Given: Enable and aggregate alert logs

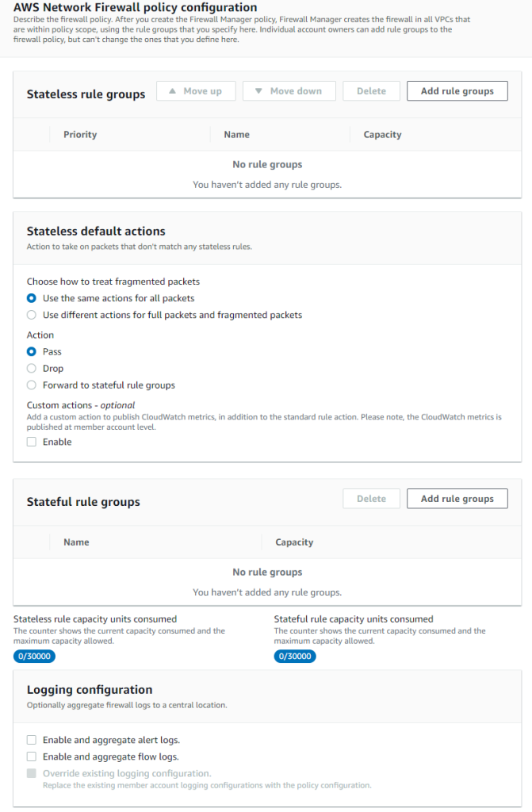Looking at the screenshot, I should (31, 739).
